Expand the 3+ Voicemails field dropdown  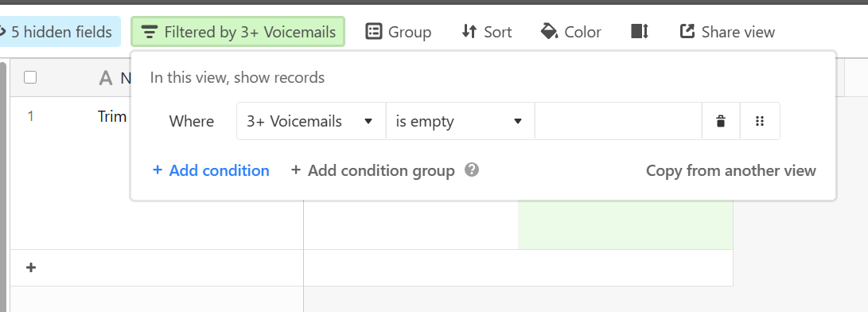(x=311, y=121)
